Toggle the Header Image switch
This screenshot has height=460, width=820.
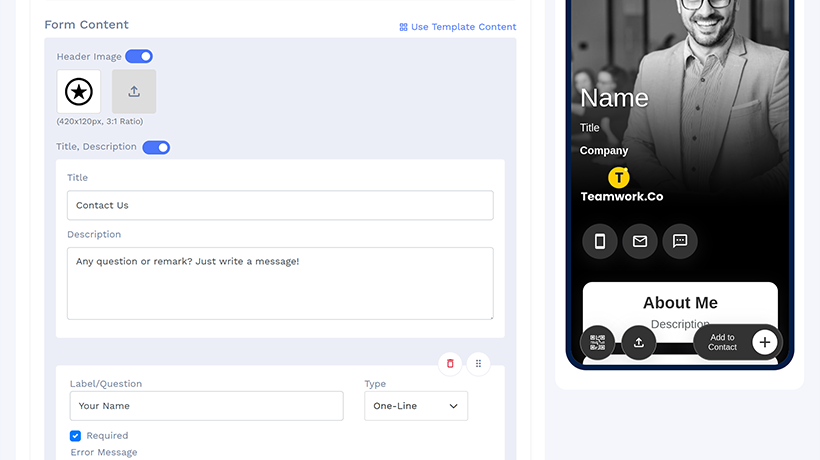(x=139, y=56)
